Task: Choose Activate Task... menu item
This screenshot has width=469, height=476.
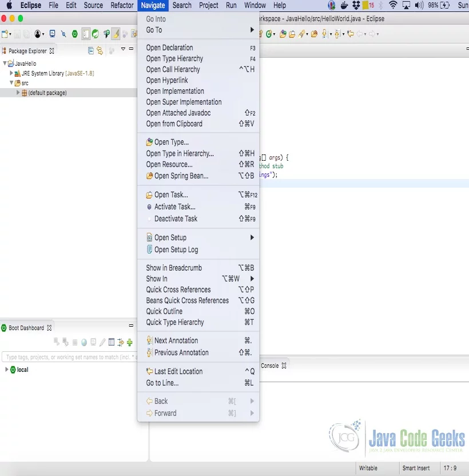Action: click(x=198, y=207)
